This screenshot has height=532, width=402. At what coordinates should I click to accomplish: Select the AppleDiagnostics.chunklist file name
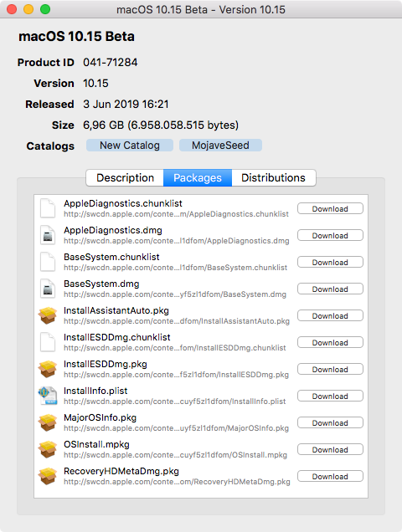(123, 203)
